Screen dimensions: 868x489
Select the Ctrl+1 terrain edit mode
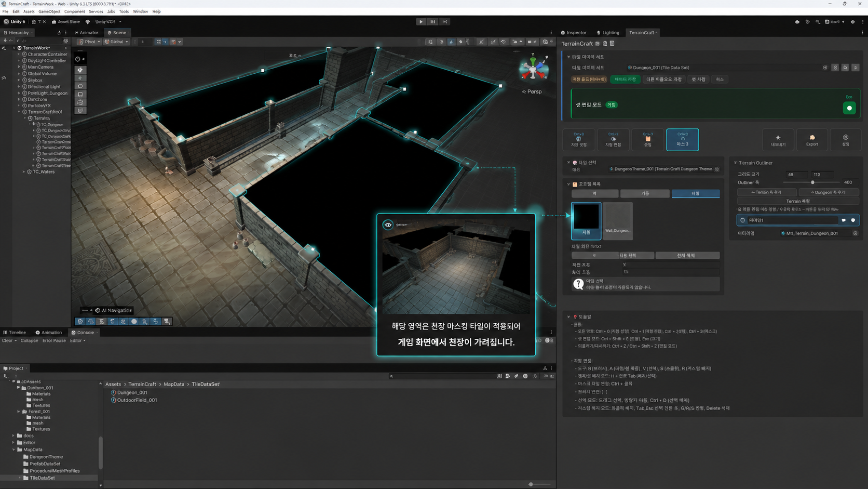(613, 139)
